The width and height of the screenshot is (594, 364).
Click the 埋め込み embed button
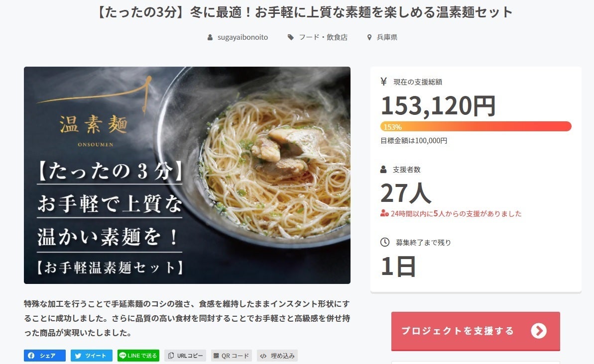(277, 356)
